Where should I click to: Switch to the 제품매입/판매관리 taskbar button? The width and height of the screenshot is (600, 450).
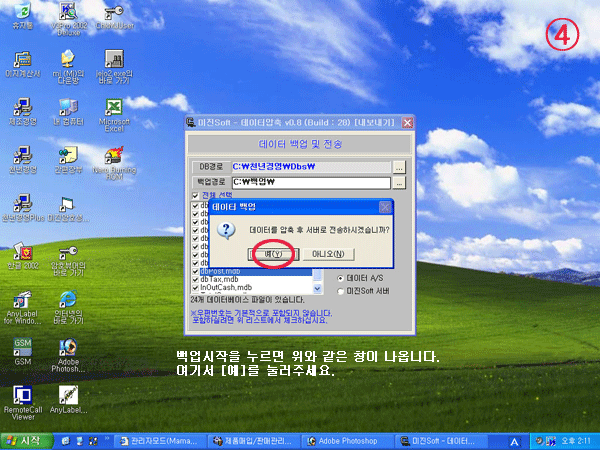click(253, 441)
